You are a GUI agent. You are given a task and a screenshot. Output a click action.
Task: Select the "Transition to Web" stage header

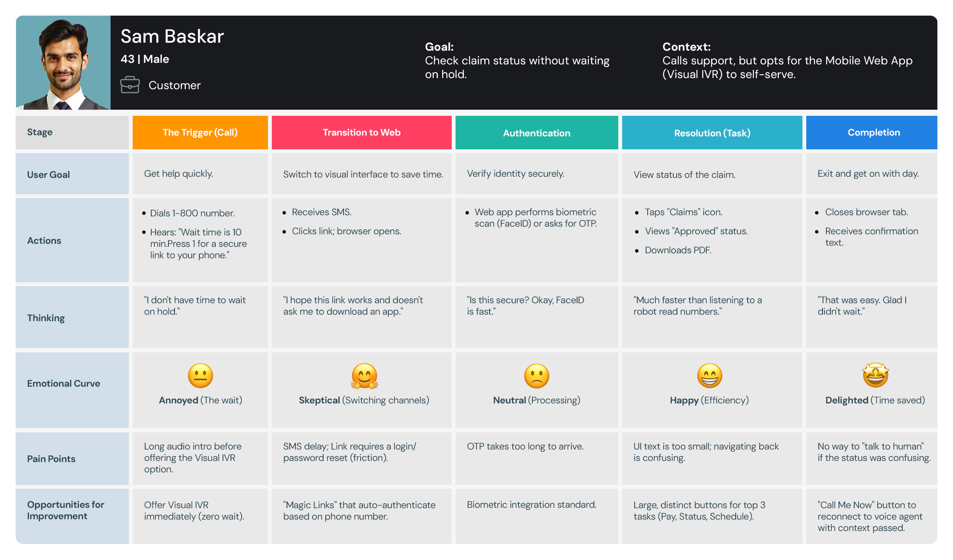[x=361, y=133]
